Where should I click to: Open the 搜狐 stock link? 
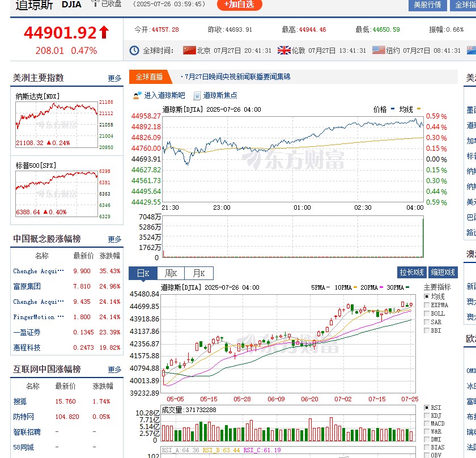20,401
